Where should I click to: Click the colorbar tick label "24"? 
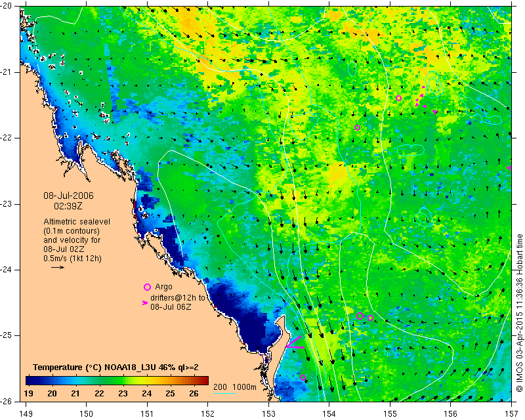(x=146, y=394)
